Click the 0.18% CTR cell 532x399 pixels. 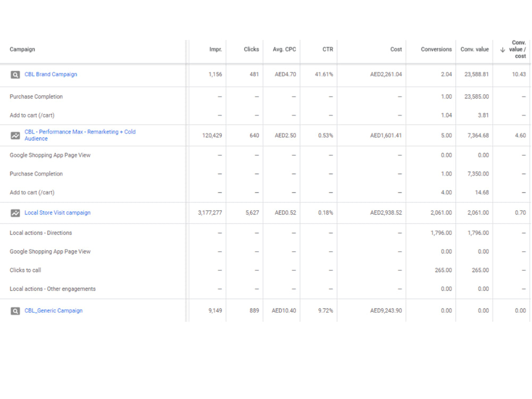click(x=326, y=213)
